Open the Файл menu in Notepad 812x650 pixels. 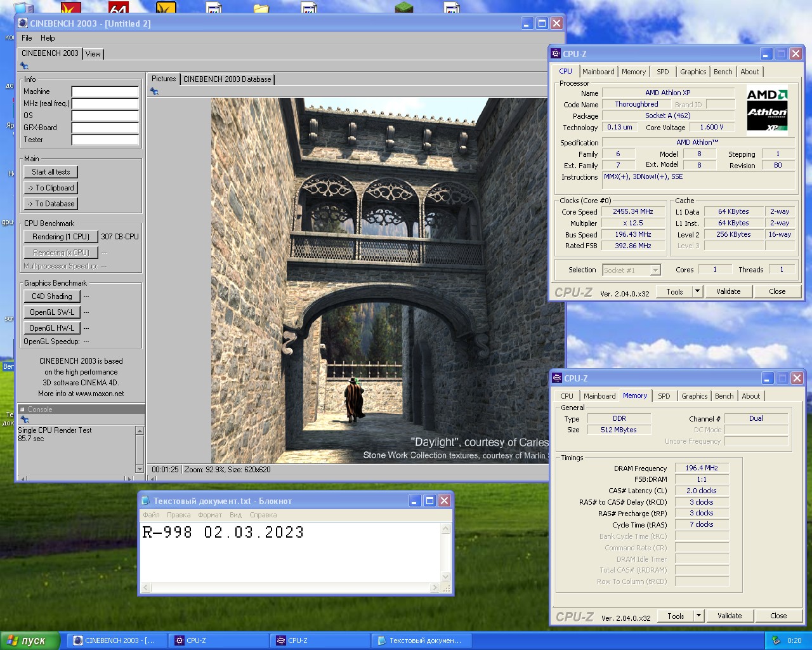pos(151,515)
